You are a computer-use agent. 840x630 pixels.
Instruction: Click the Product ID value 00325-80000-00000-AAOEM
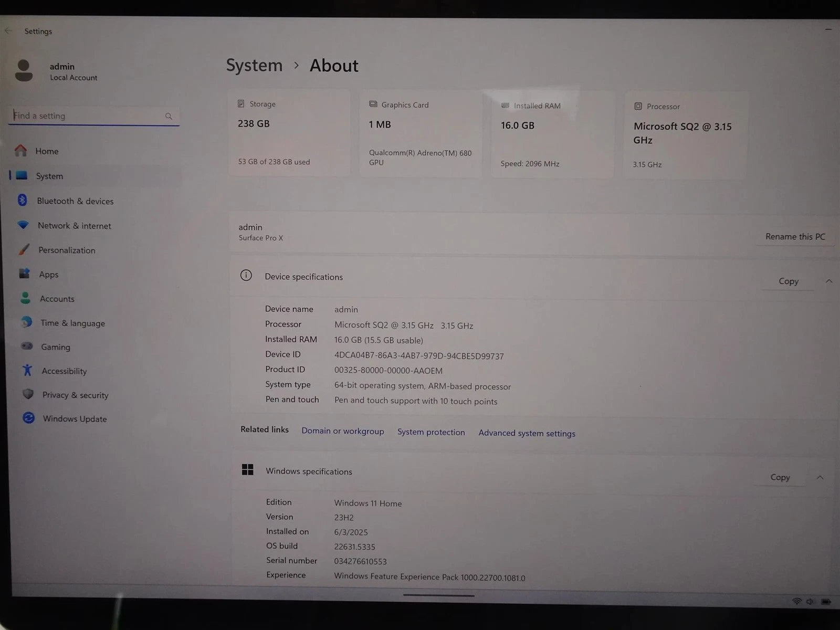388,371
